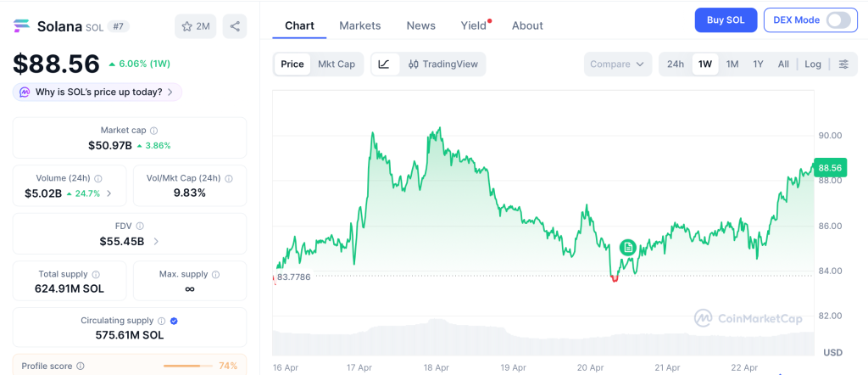Click the info icon beside Total supply
Screen dimensions: 868x375
pos(96,274)
